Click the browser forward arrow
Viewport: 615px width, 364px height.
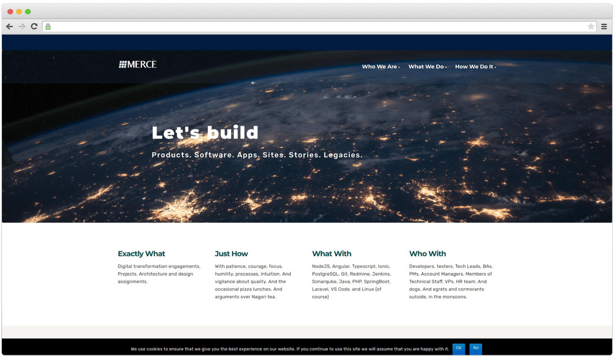(22, 26)
